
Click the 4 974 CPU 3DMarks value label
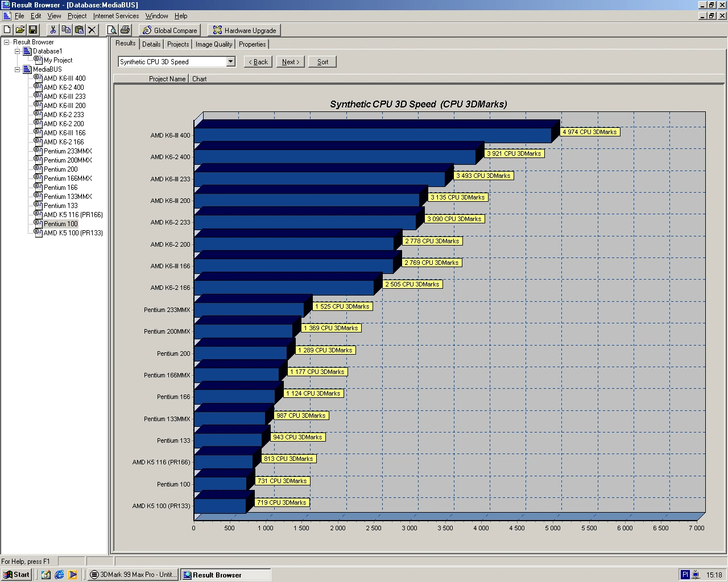[590, 132]
